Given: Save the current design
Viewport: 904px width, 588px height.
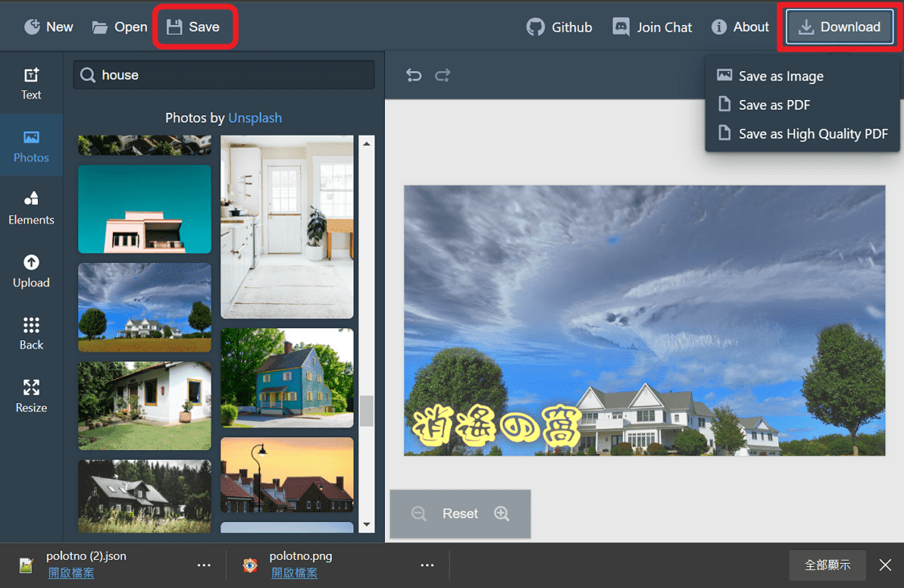Looking at the screenshot, I should tap(195, 26).
